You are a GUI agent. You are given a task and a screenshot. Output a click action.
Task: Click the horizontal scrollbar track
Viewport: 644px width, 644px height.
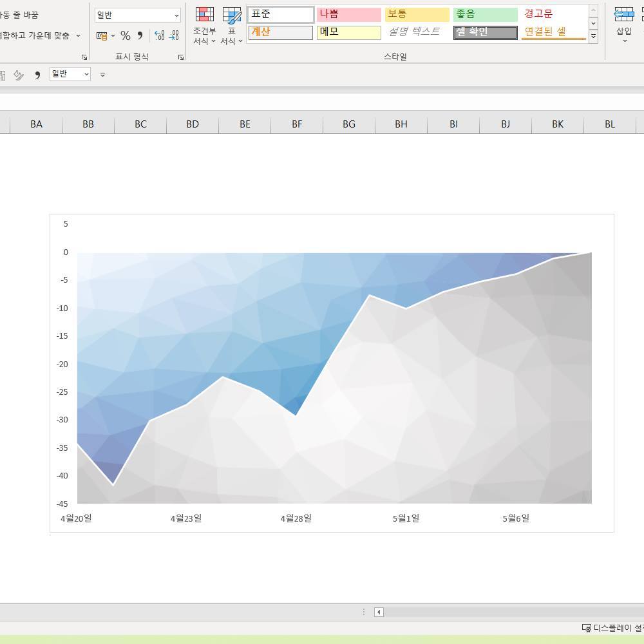click(513, 612)
